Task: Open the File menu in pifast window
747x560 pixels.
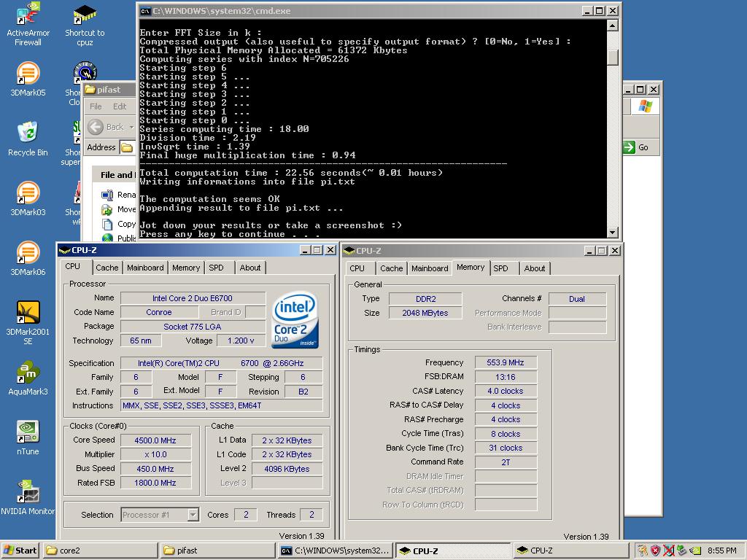Action: 96,106
